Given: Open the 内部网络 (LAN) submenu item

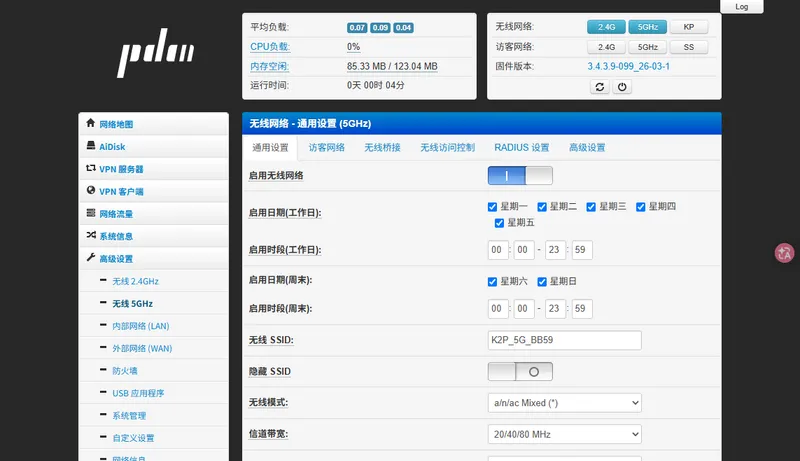Looking at the screenshot, I should (x=141, y=326).
